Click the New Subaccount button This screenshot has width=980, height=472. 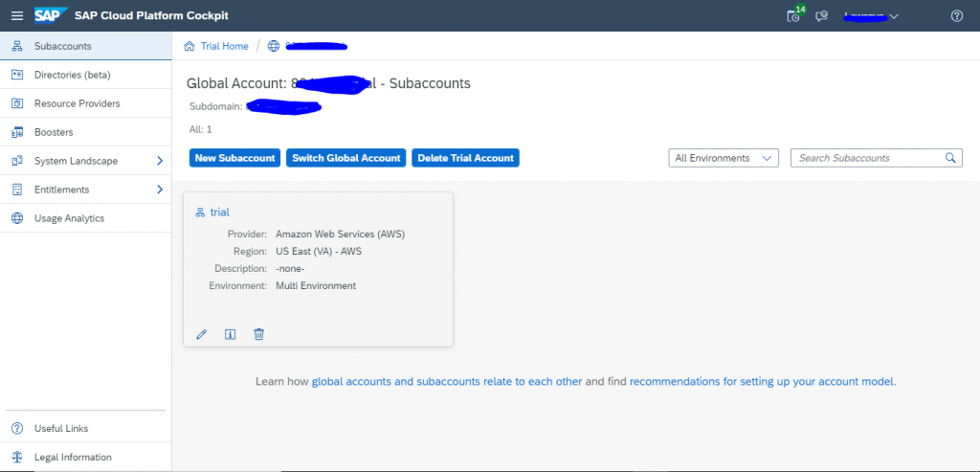pos(235,158)
